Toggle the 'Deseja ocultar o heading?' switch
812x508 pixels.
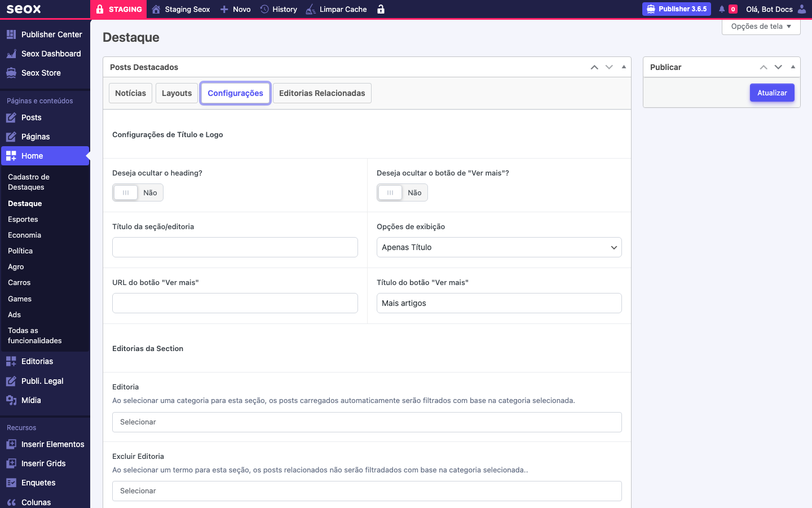pyautogui.click(x=138, y=192)
